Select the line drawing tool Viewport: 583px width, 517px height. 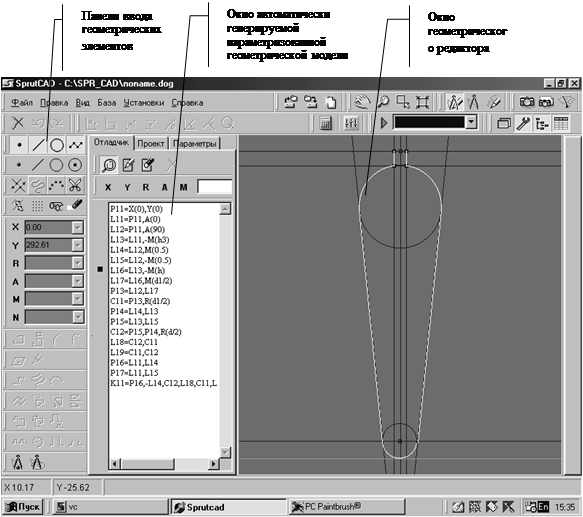(38, 145)
